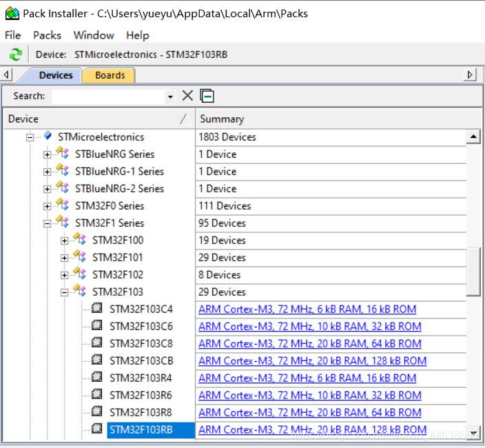Click the STBlueNRG-2 Series family icon
This screenshot has width=485, height=448.
click(x=63, y=187)
